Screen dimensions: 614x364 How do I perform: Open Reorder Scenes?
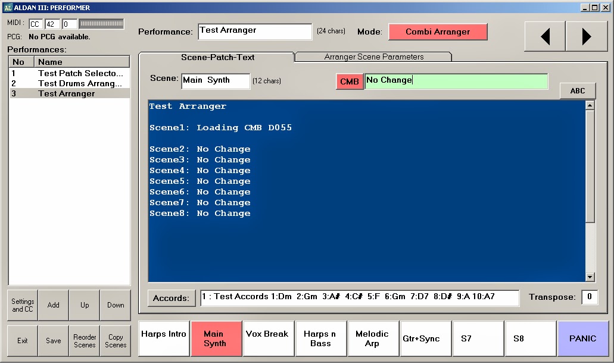85,341
